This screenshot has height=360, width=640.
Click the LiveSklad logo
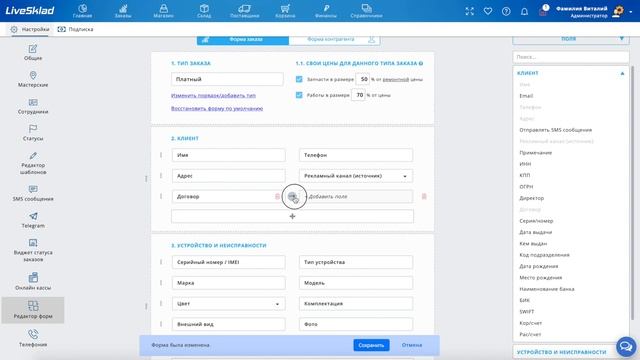coord(30,11)
